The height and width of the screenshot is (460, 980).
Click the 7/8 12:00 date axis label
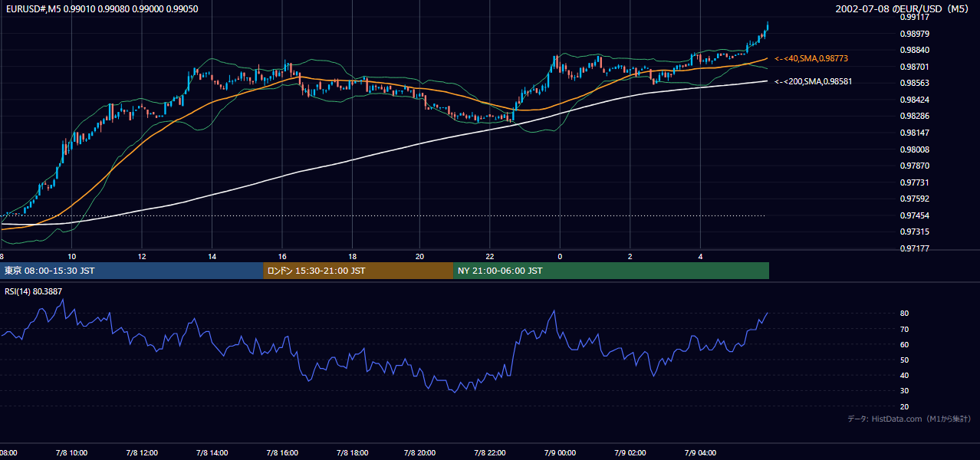tap(141, 453)
